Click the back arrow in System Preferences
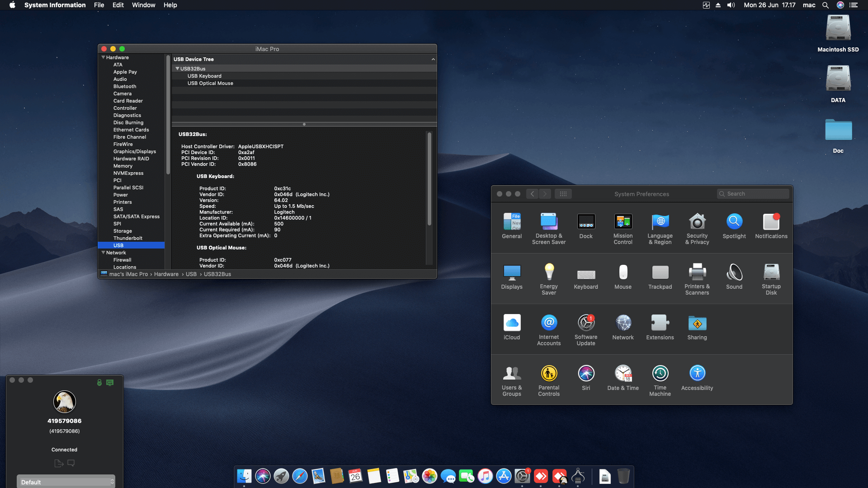 click(x=532, y=193)
